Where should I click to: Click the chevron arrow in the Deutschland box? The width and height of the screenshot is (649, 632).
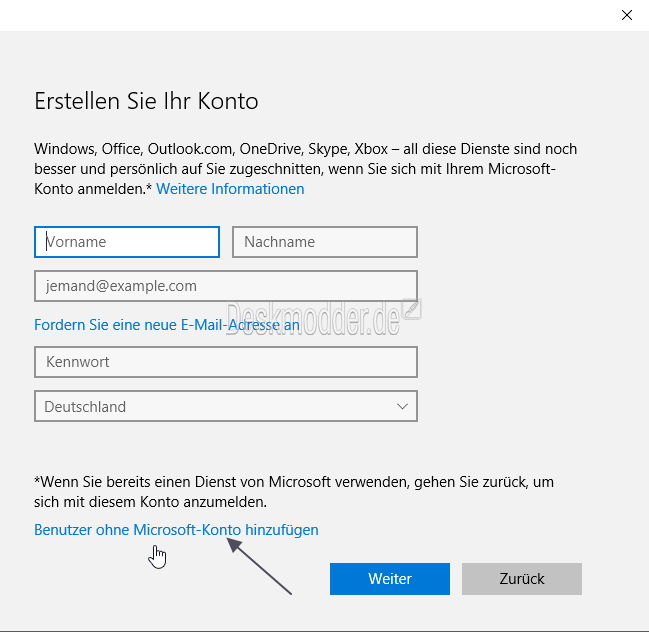tap(402, 406)
